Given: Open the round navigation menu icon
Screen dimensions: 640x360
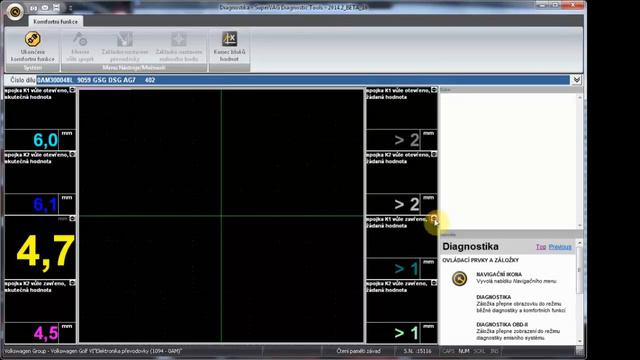Looking at the screenshot, I should tap(15, 11).
